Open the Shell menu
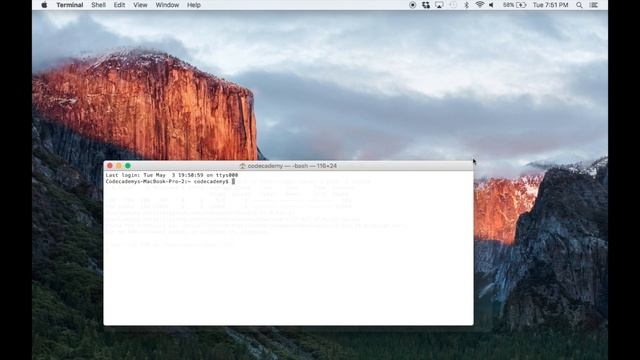Image resolution: width=640 pixels, height=360 pixels. [98, 5]
